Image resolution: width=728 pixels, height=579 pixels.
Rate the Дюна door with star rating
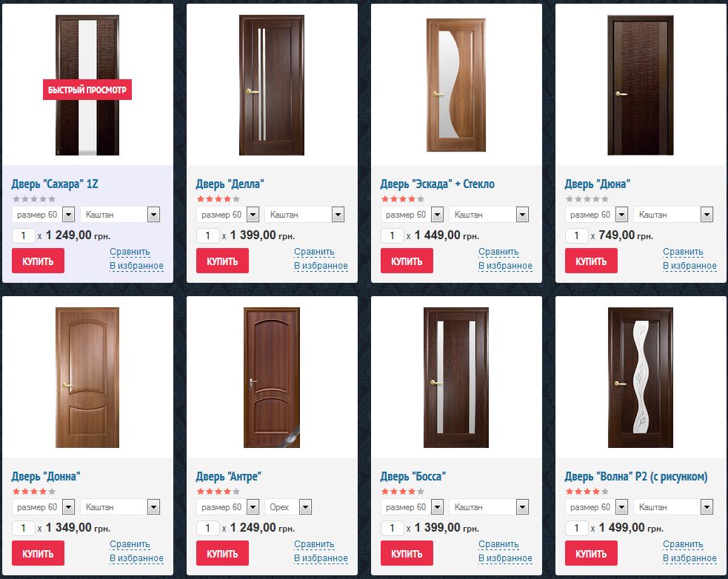pyautogui.click(x=587, y=199)
